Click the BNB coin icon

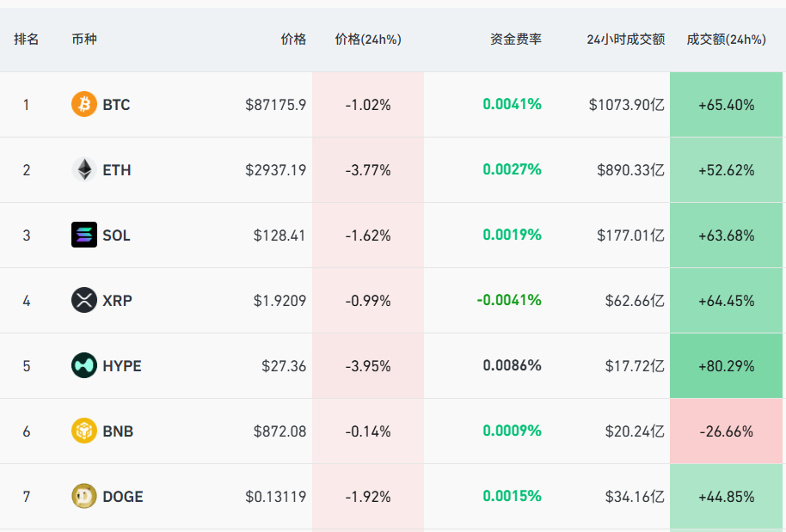click(83, 431)
